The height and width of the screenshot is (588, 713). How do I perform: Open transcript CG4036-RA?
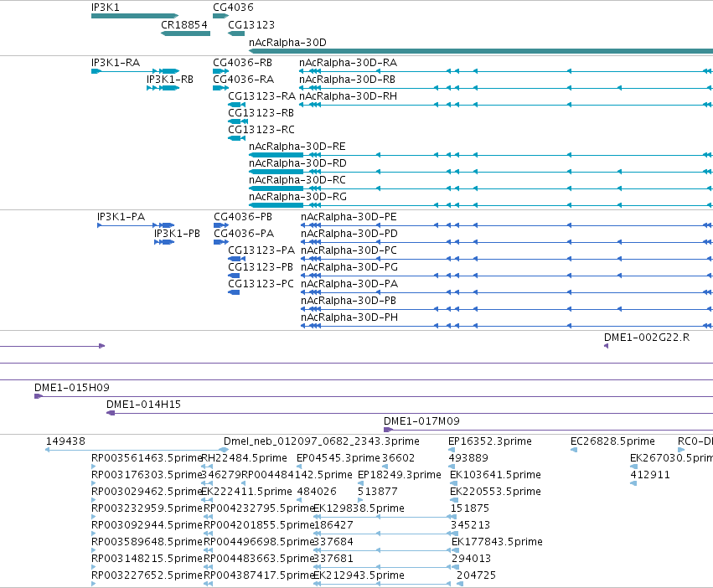tap(243, 79)
